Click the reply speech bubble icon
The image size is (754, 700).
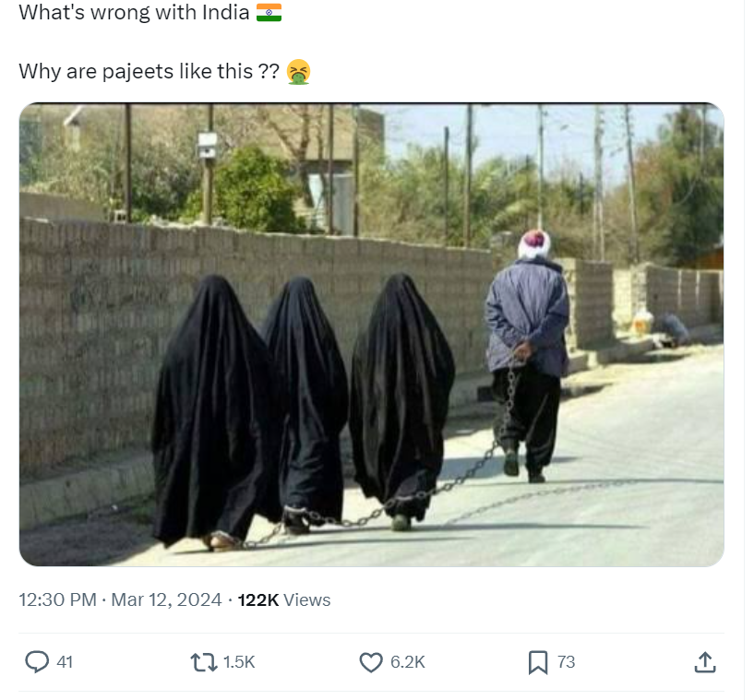click(x=37, y=661)
